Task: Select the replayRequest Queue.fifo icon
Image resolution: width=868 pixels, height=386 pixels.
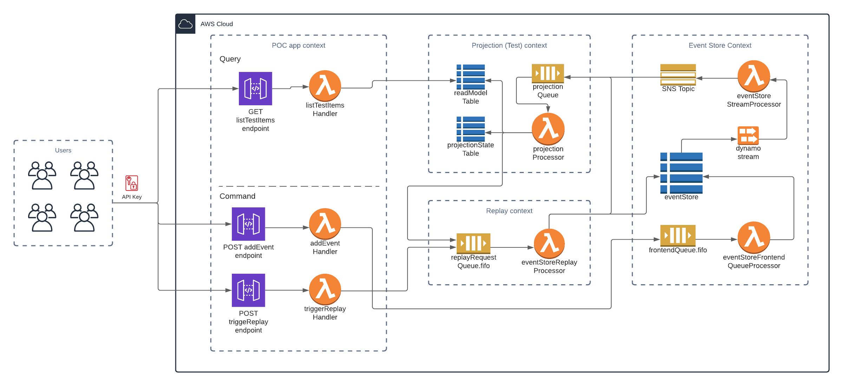Action: (473, 243)
